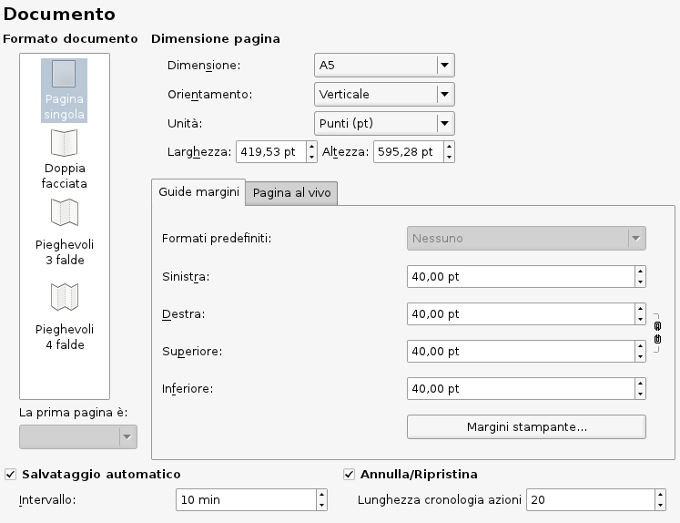The height and width of the screenshot is (523, 680).
Task: Decrease cronologia azioni with down arrow
Action: (x=660, y=505)
